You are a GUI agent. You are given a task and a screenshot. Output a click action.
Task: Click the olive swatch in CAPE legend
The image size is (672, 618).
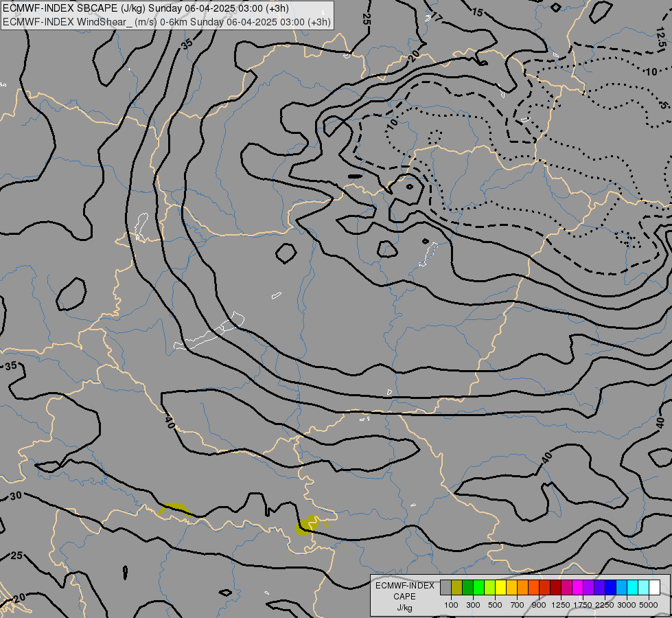(457, 588)
